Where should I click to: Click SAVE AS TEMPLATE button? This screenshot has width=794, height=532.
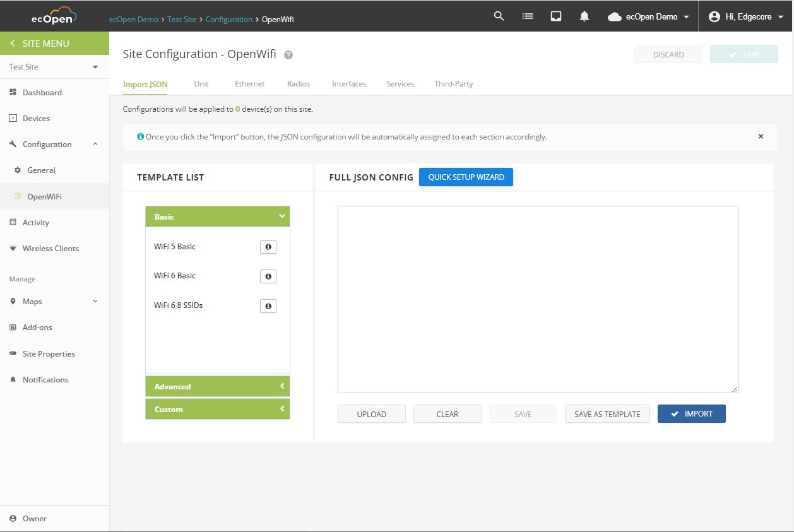coord(607,414)
